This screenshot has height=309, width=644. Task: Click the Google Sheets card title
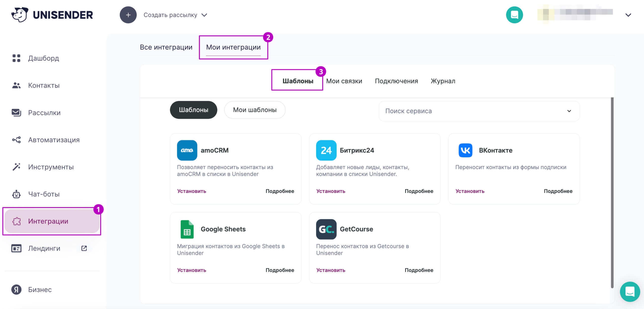tap(223, 229)
